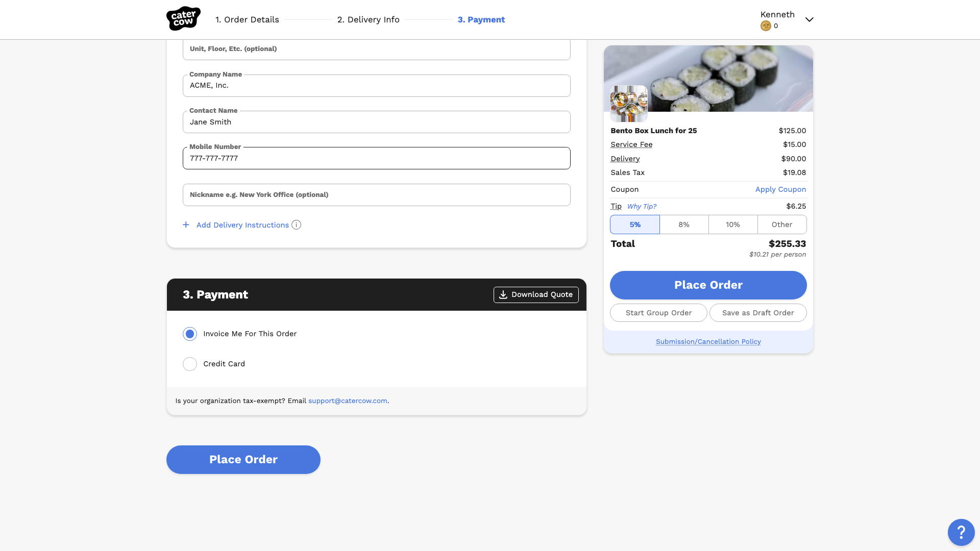The image size is (980, 551).
Task: Click the underlined Delivery label
Action: (625, 159)
